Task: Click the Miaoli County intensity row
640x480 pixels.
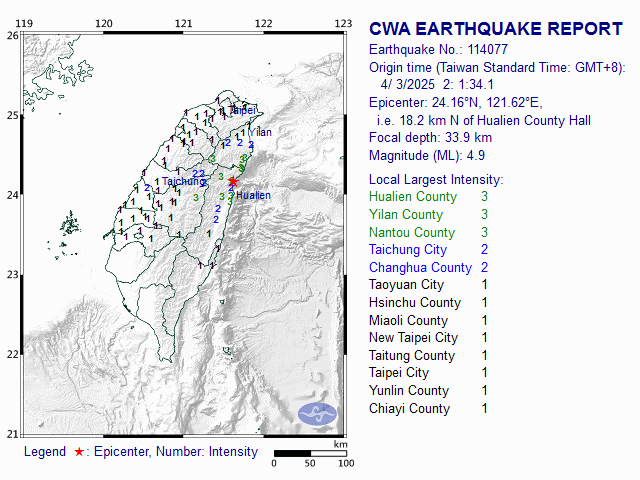Action: (x=429, y=320)
